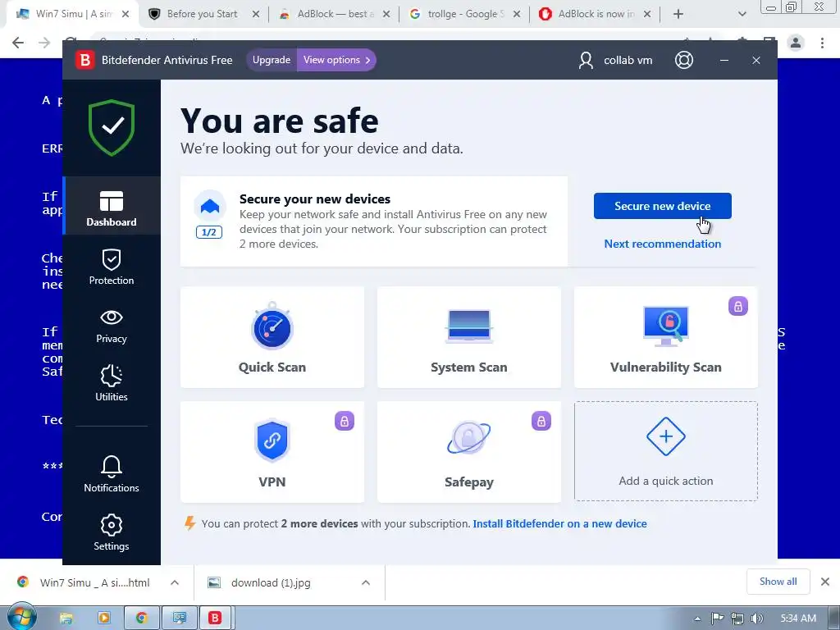Switch to Win7 Simu browser tab

click(x=72, y=14)
